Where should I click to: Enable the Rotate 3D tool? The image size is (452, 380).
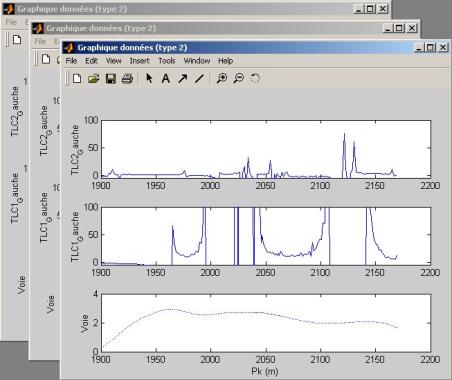(x=255, y=79)
